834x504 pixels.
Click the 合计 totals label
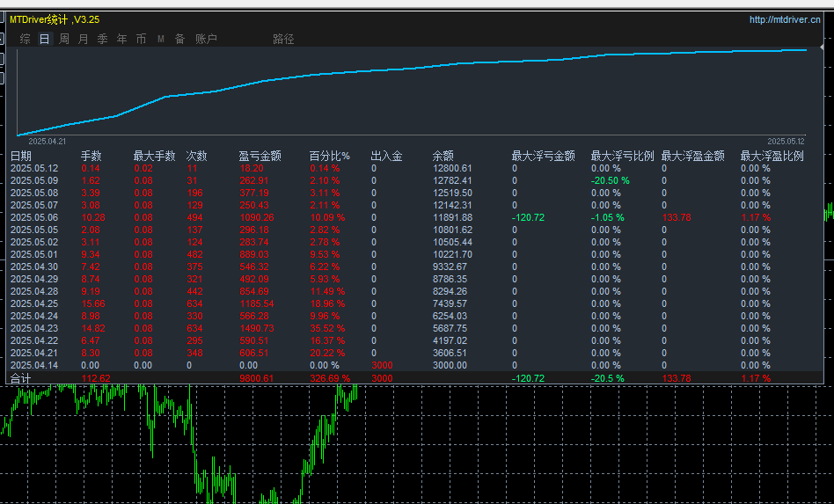(x=21, y=378)
